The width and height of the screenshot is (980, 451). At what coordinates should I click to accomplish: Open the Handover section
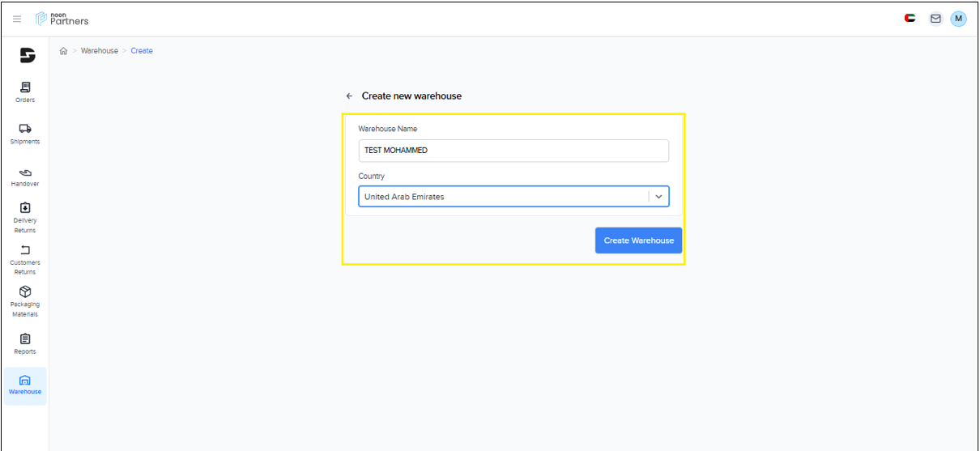pyautogui.click(x=25, y=177)
